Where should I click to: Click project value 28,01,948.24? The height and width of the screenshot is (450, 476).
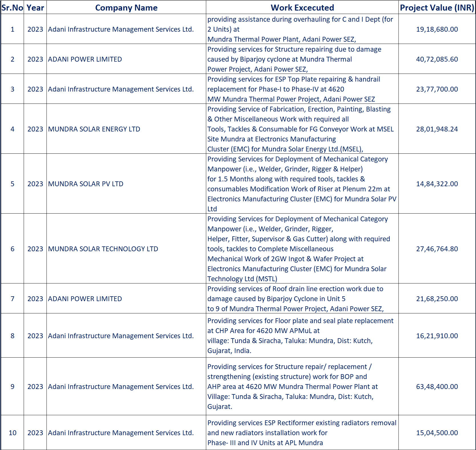tap(437, 129)
